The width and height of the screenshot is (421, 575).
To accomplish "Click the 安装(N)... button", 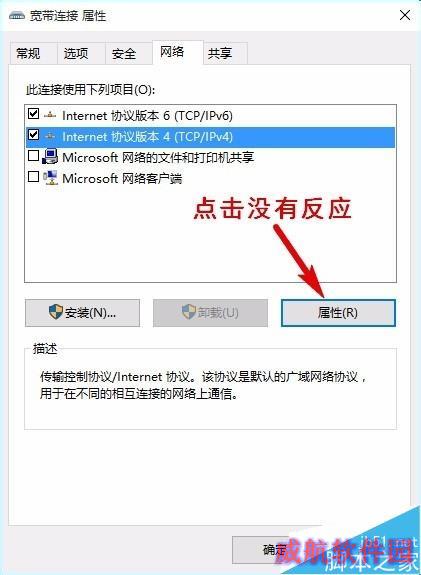I will point(82,313).
